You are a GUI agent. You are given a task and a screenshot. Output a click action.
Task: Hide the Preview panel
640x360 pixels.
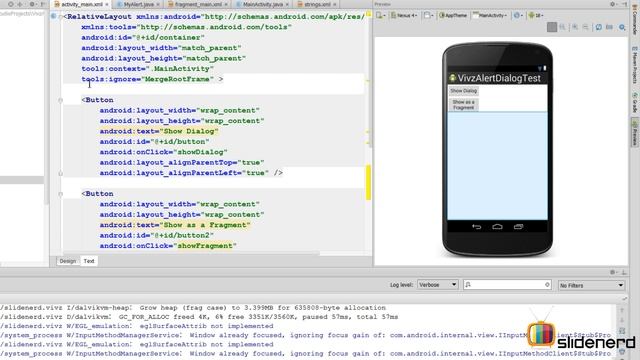click(624, 4)
